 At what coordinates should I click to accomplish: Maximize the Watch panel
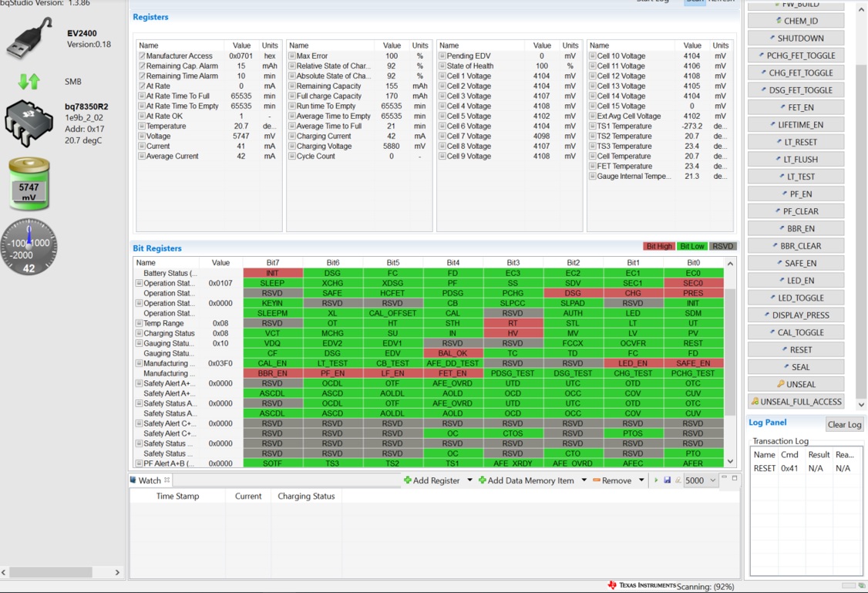tap(735, 478)
